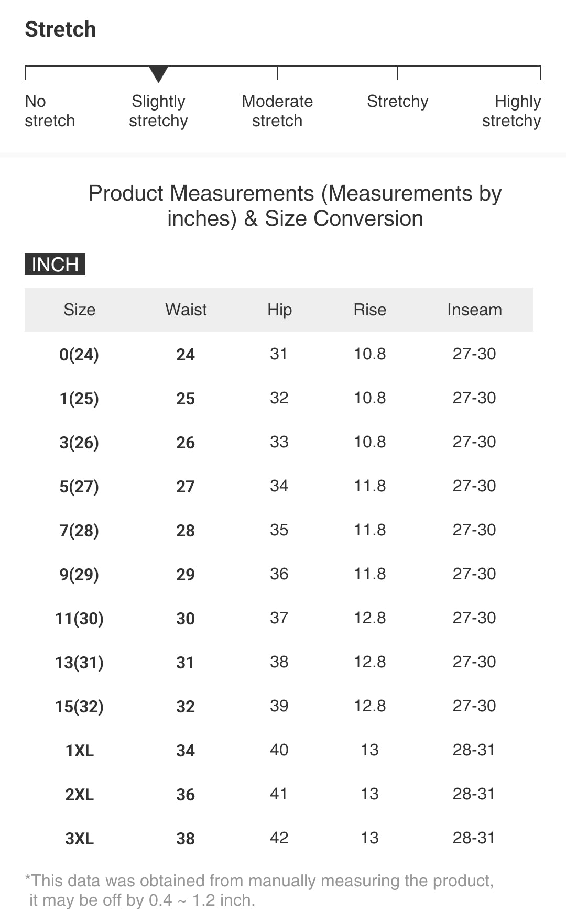566x924 pixels.
Task: Click the 'Moderate stretch' scale label
Action: pyautogui.click(x=277, y=111)
